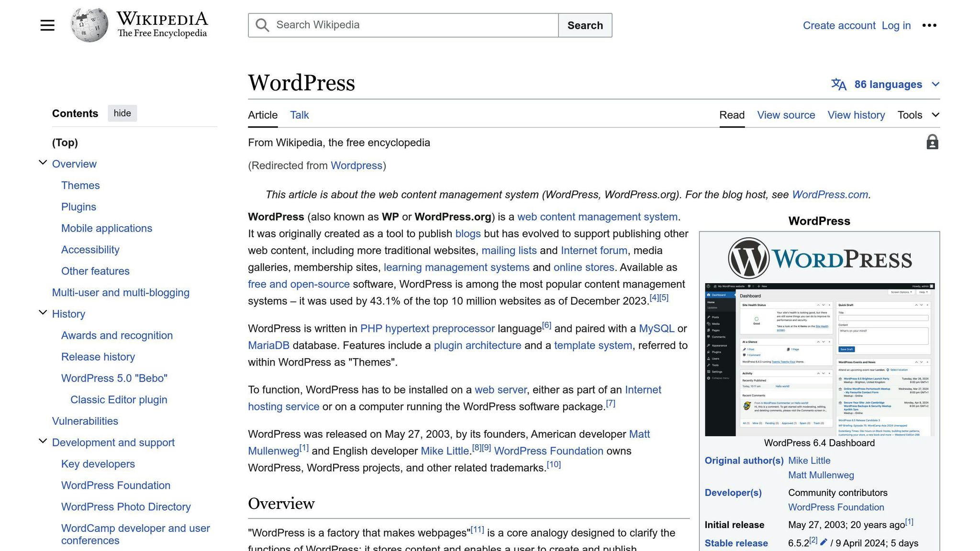Click the pencil edit icon beside stable release
980x551 pixels.
[824, 542]
